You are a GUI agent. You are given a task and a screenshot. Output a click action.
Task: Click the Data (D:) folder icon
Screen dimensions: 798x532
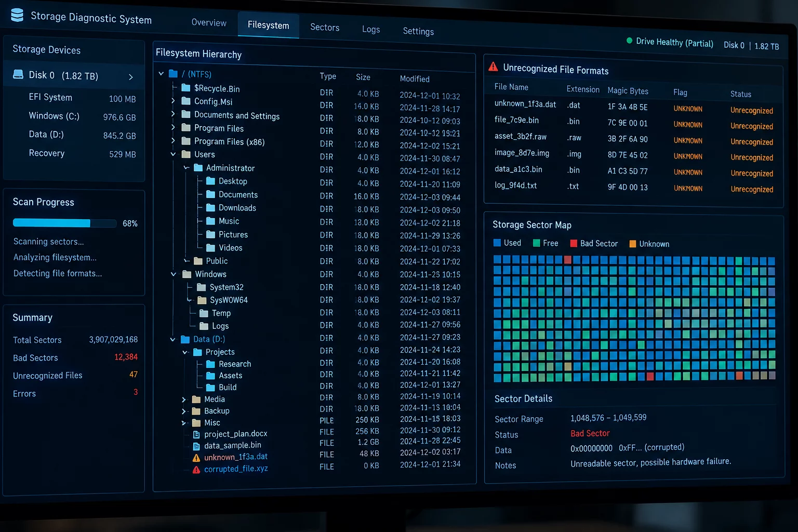[185, 339]
